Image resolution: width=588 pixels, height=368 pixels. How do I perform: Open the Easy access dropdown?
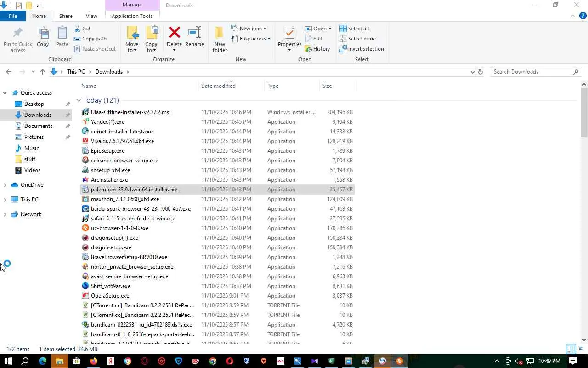coord(250,39)
